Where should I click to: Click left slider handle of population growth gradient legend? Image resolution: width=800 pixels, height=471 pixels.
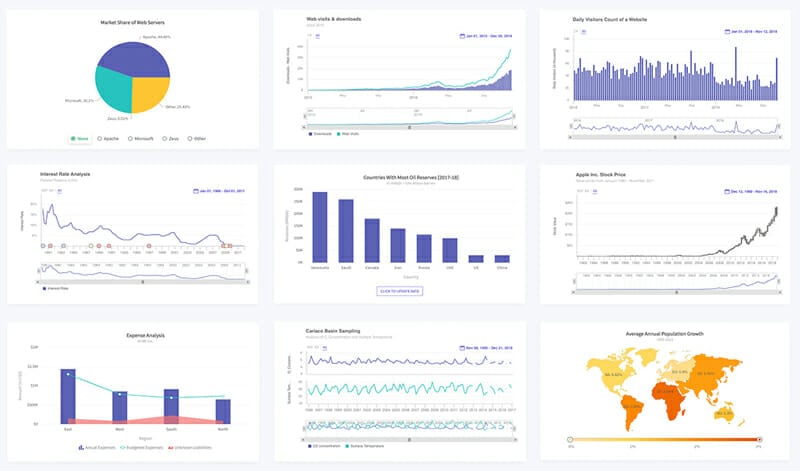(570, 439)
